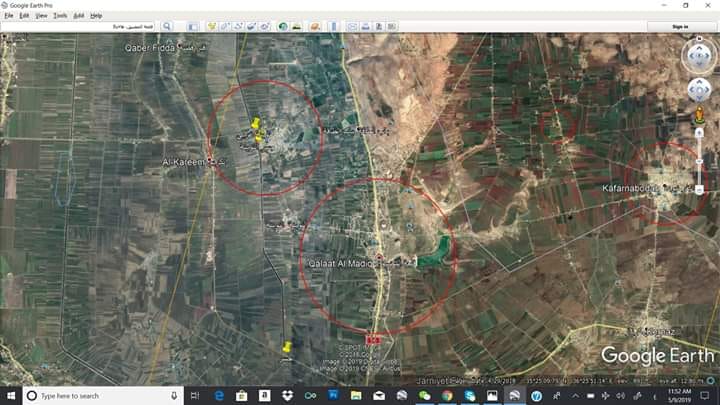Click 'Qaber Fidda' place label
Viewport: 720px width, 405px height.
[150, 48]
